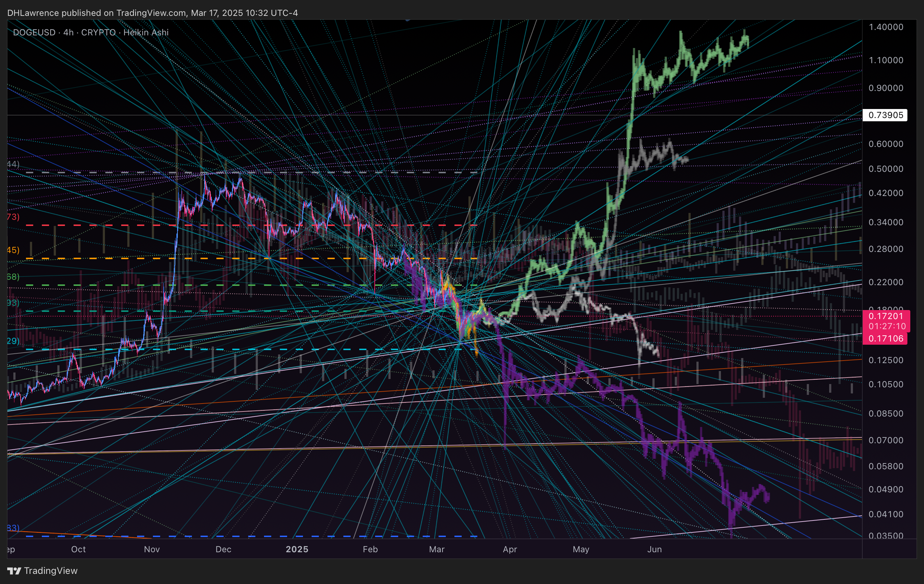The width and height of the screenshot is (924, 584).
Task: Click the Jun label on time axis
Action: click(x=655, y=549)
